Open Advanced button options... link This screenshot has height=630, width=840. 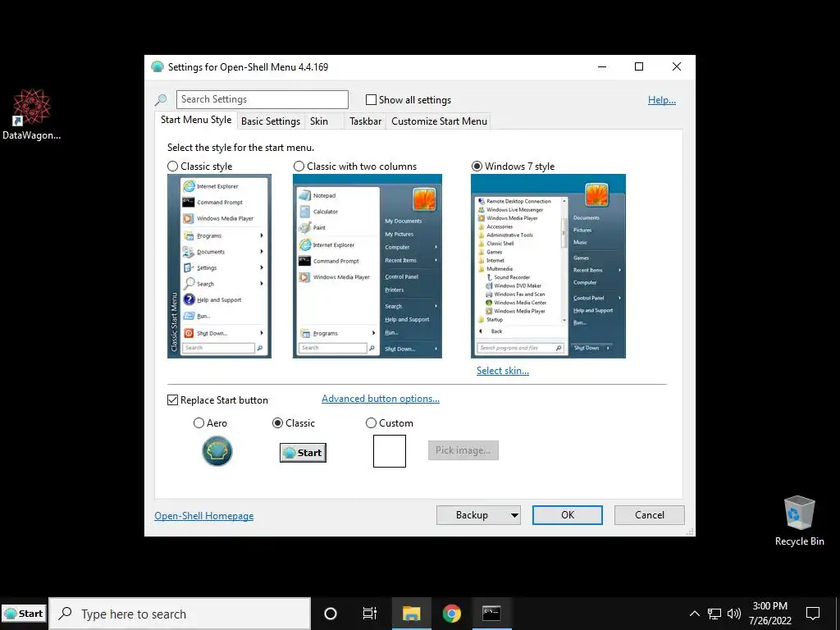click(381, 399)
